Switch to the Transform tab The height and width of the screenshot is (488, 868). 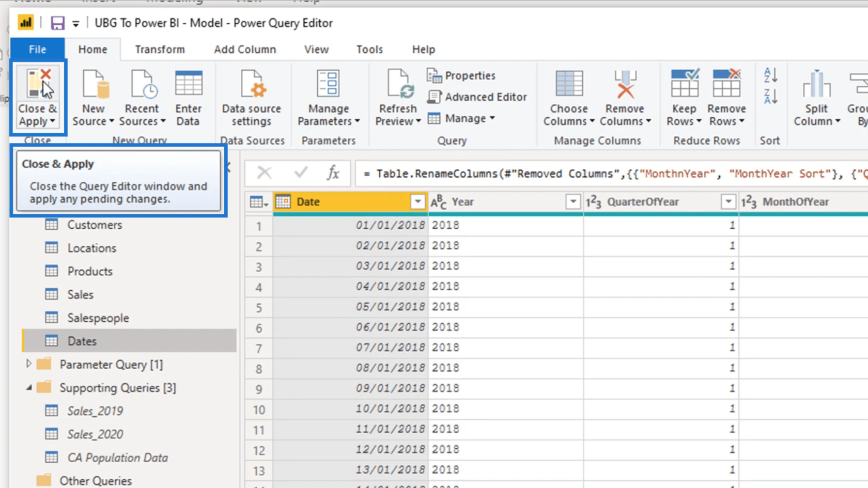160,49
